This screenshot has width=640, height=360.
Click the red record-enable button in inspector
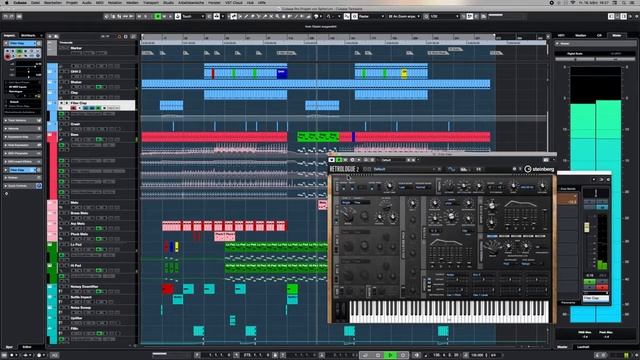[x=7, y=56]
